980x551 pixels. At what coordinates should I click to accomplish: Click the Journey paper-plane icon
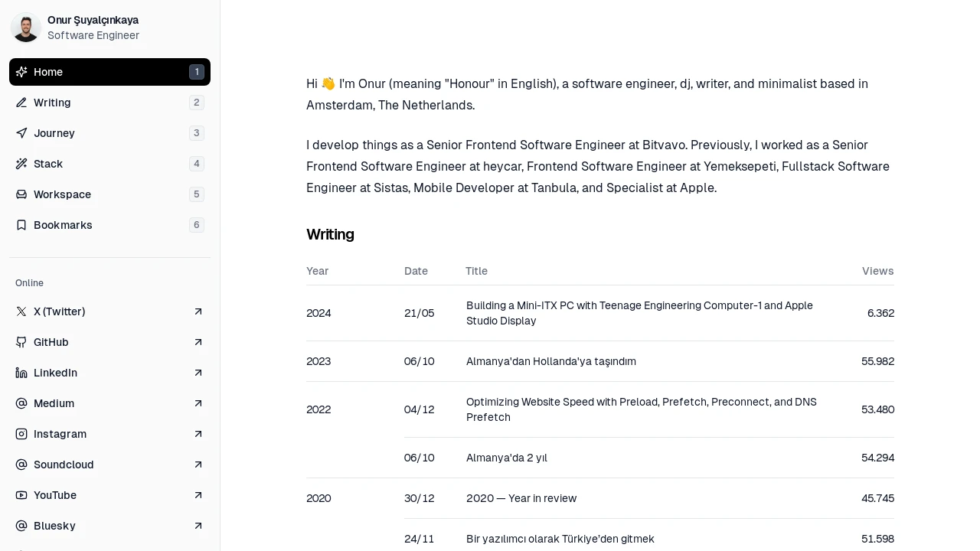[21, 133]
